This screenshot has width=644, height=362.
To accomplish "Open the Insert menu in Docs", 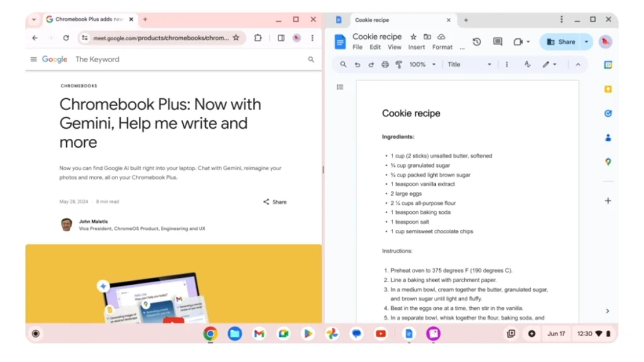I will tap(416, 47).
